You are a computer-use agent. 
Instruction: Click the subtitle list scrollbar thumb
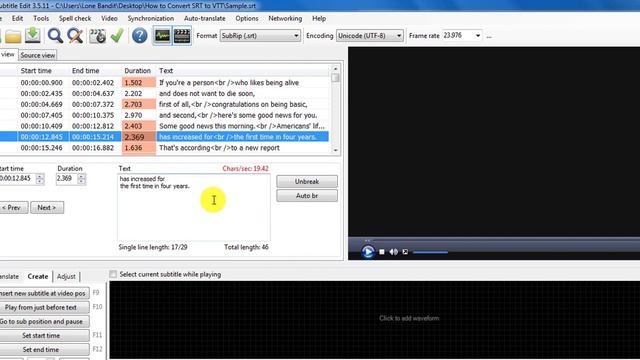point(336,78)
